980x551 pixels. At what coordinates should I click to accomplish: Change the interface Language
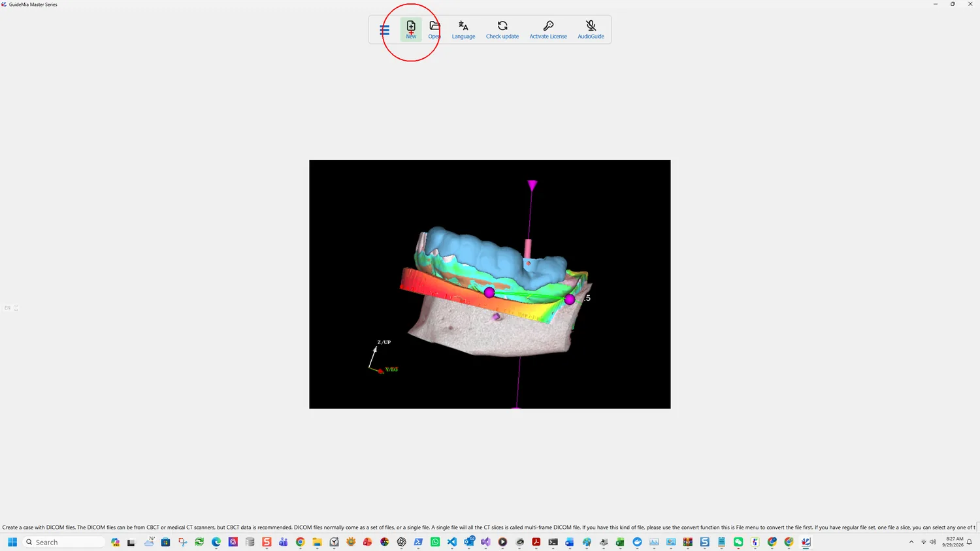tap(463, 30)
